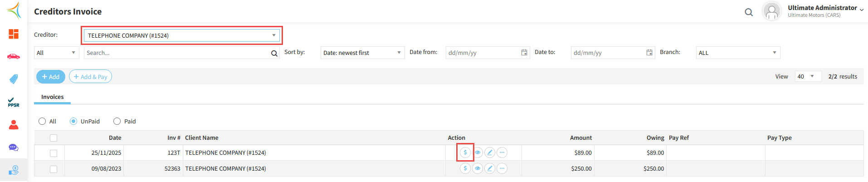Click the Add & Pay button

click(90, 77)
